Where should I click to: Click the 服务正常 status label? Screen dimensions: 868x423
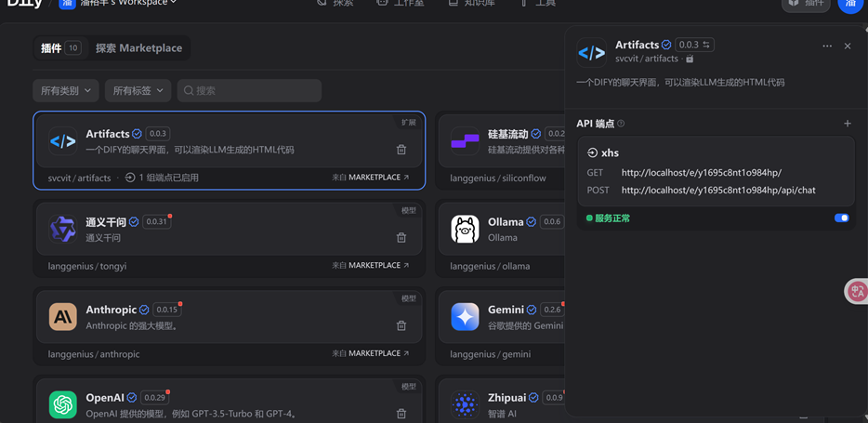click(x=612, y=218)
